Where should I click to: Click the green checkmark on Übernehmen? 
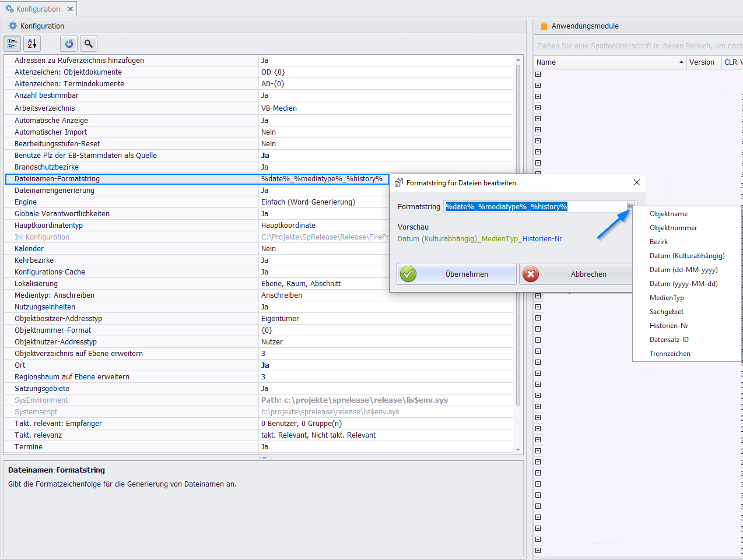(408, 274)
